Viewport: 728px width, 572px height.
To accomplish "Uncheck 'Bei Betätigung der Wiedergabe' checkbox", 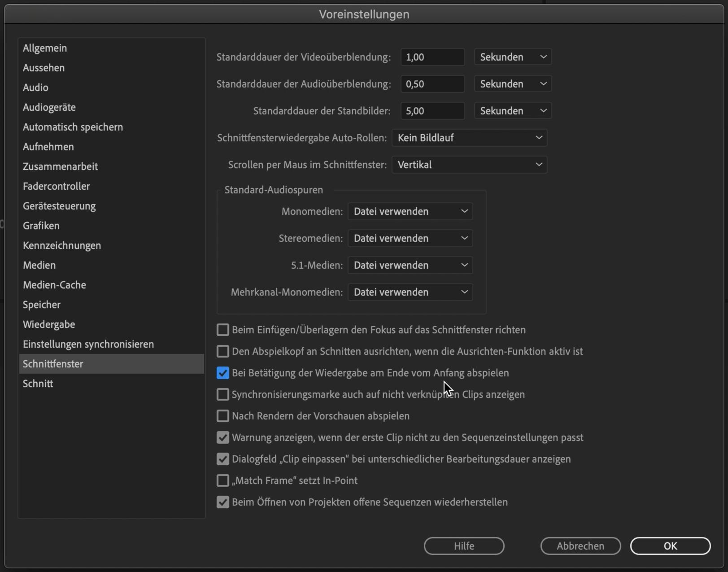I will 223,373.
